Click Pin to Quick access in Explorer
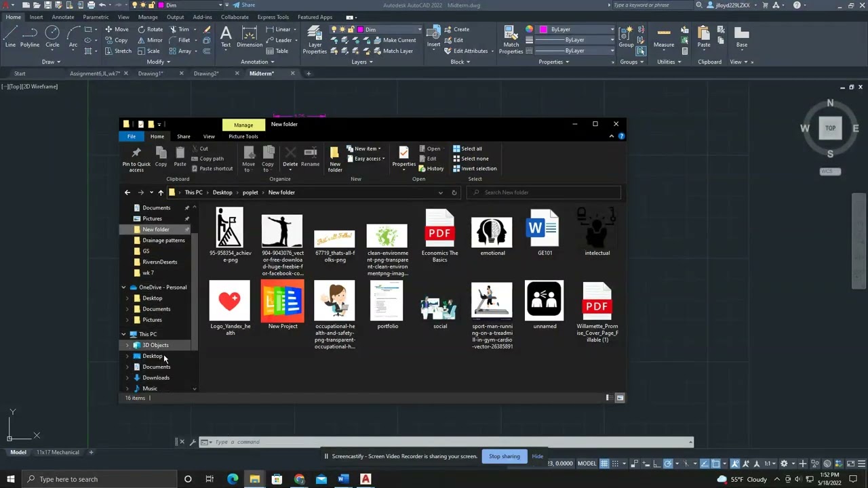This screenshot has height=488, width=868. click(x=136, y=159)
